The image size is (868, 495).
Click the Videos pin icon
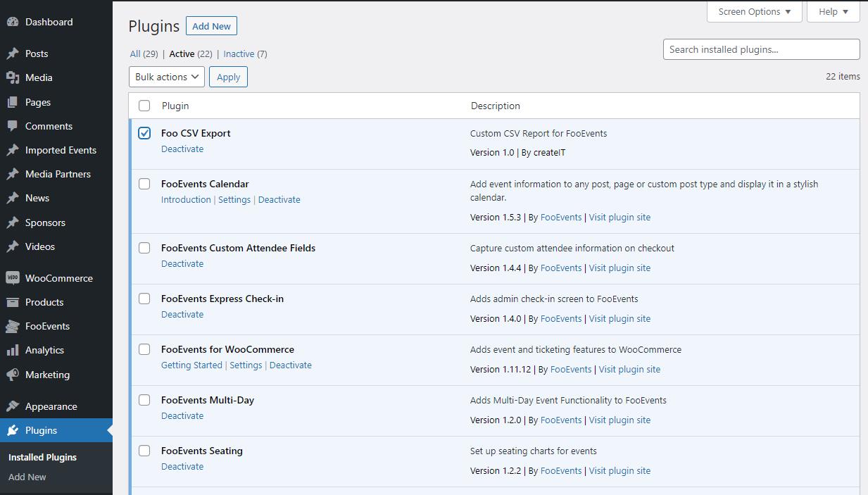[x=12, y=246]
